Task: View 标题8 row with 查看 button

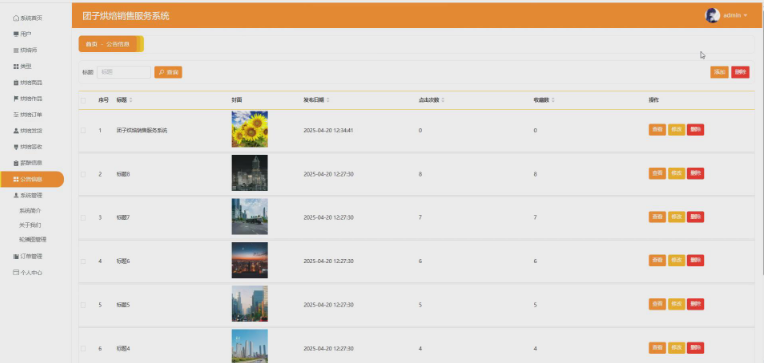Action: (x=657, y=173)
